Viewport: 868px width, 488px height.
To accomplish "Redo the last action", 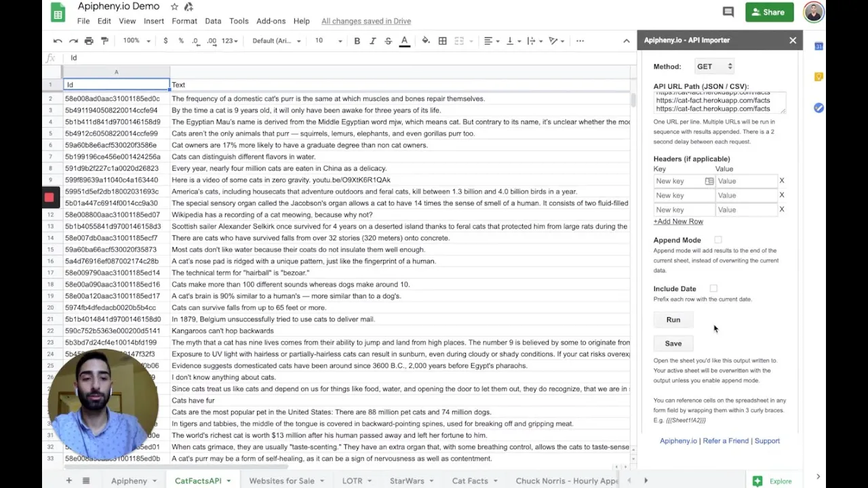I will (73, 41).
